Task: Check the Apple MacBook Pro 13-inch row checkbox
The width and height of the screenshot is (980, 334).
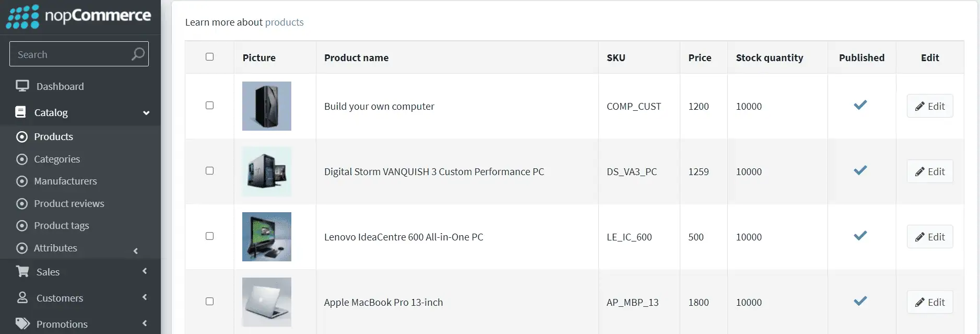Action: pos(209,301)
